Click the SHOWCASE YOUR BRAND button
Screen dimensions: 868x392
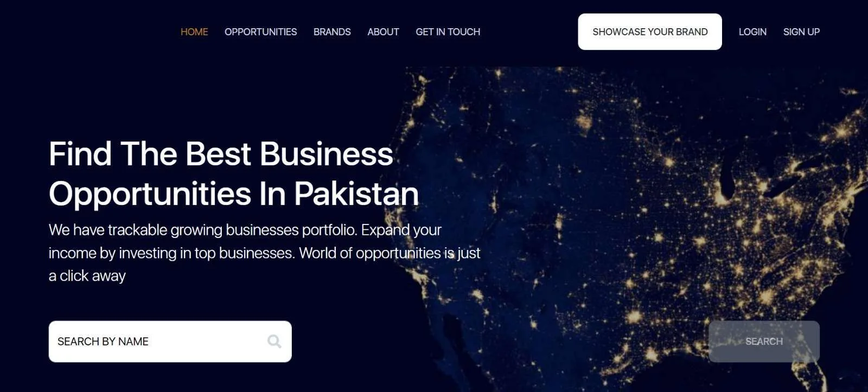click(x=650, y=32)
